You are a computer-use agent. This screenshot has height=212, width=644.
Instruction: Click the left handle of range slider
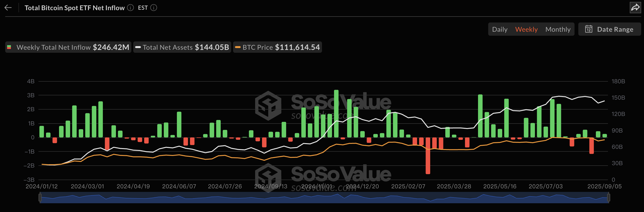tap(40, 198)
